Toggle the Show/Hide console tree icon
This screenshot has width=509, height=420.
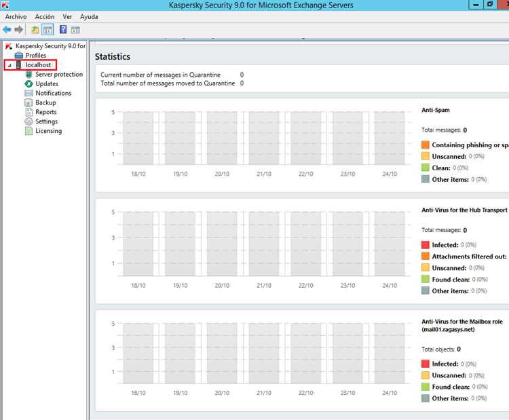click(x=48, y=30)
